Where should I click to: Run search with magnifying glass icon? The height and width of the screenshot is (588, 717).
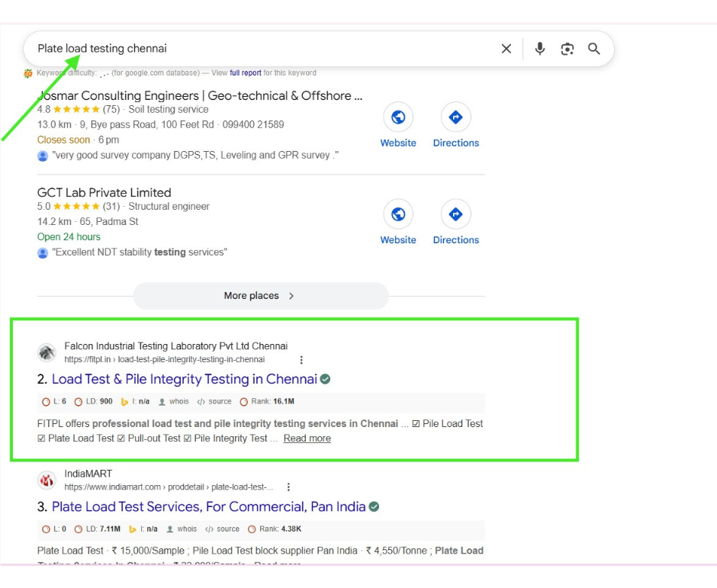[x=594, y=49]
